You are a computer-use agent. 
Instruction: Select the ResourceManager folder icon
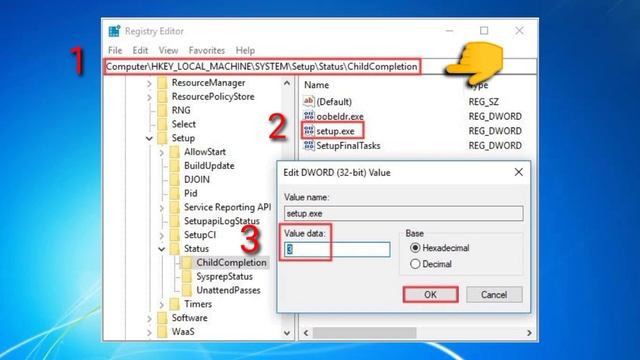(162, 83)
